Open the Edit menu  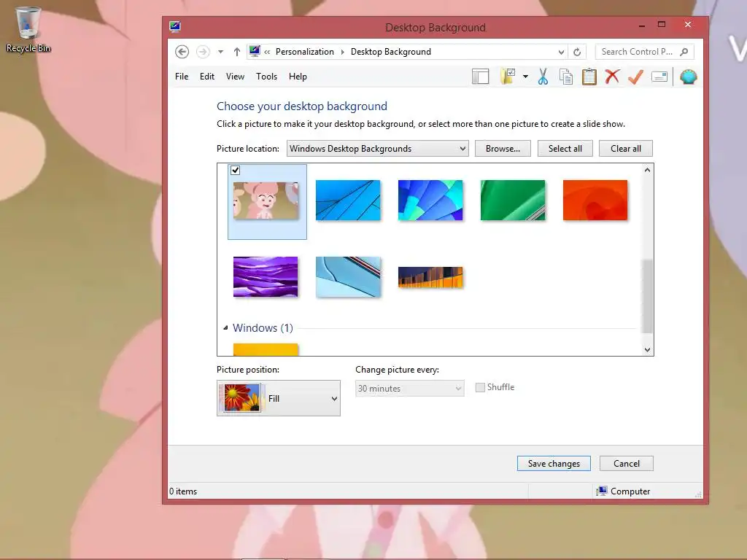click(x=206, y=76)
